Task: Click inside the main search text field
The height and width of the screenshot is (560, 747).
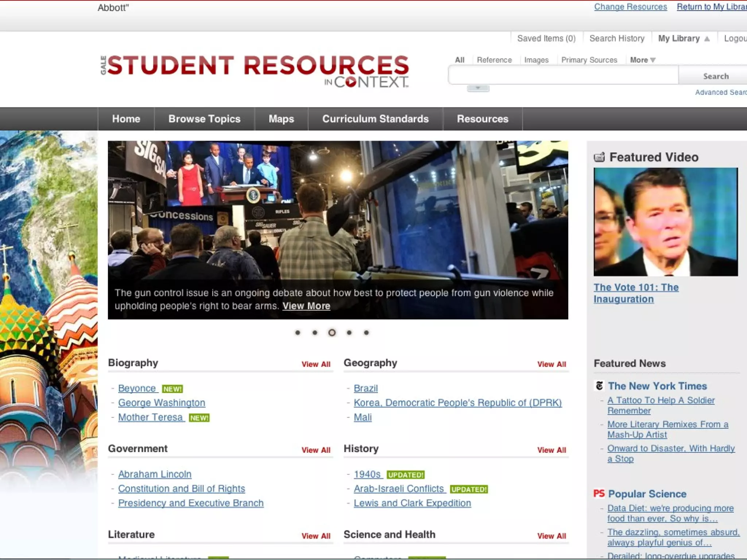Action: click(x=563, y=76)
